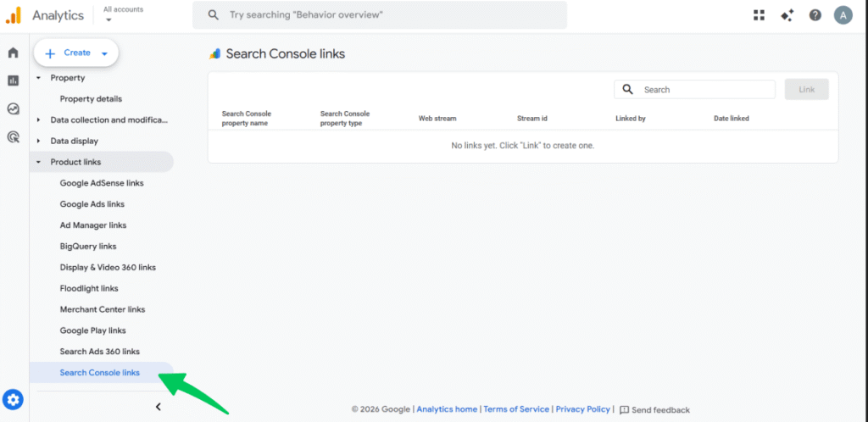Open the Terms of Service link

pos(516,409)
